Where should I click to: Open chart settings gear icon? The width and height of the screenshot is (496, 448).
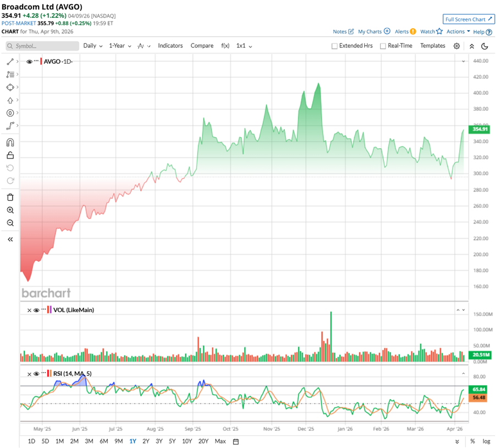(456, 46)
